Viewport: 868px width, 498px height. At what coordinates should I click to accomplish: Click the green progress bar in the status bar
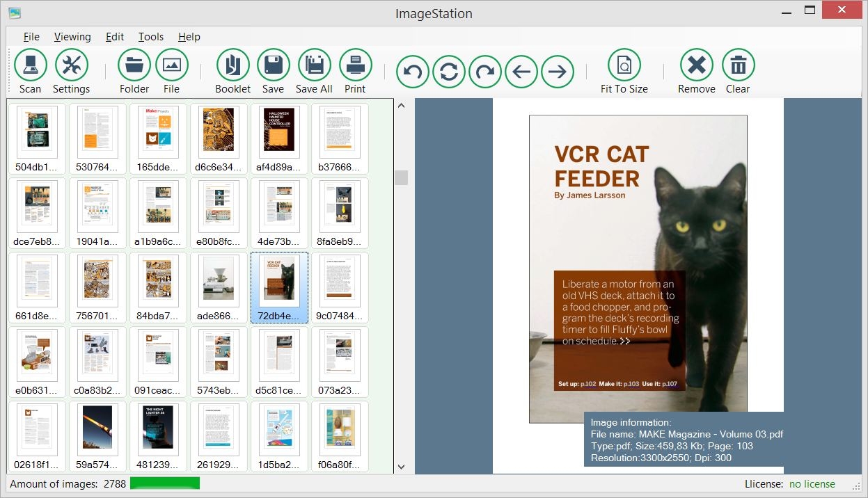click(165, 483)
